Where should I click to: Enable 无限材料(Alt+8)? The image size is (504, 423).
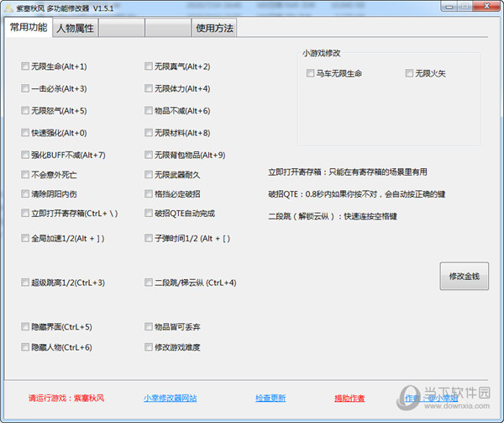click(x=149, y=133)
